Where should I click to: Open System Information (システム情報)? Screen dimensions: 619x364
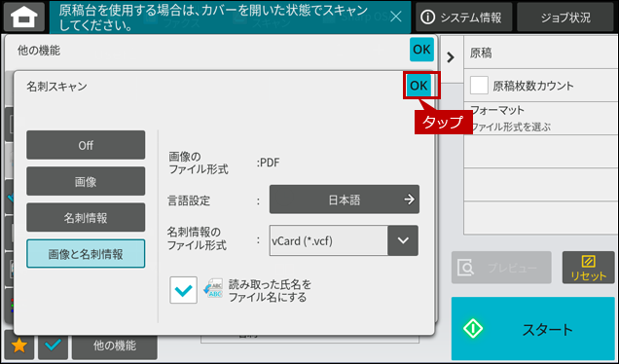tap(463, 17)
